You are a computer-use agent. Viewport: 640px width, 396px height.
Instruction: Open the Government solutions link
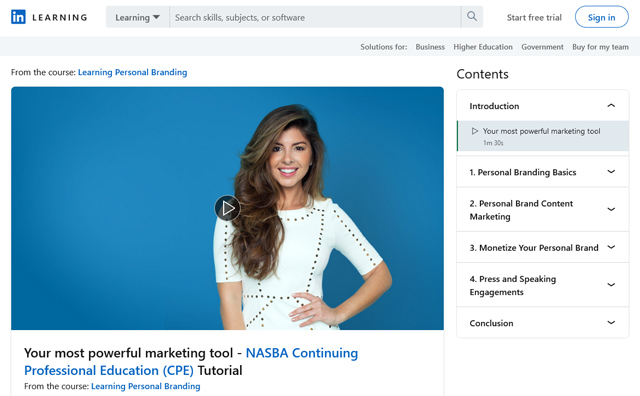[542, 47]
